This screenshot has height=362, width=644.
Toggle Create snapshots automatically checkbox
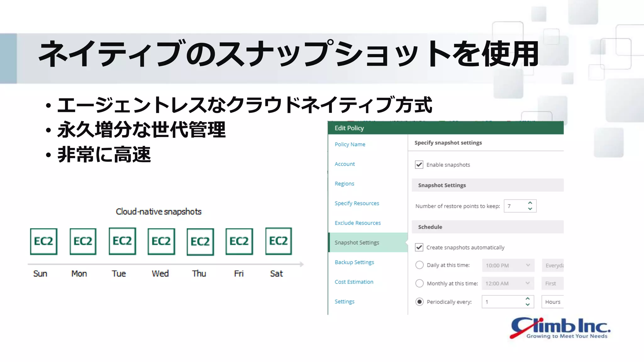(419, 247)
